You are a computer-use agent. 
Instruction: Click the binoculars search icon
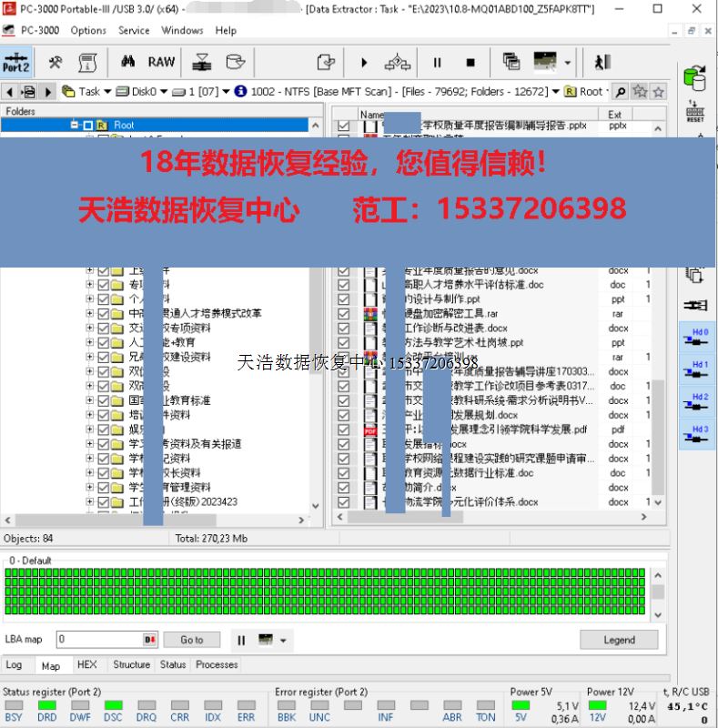[x=127, y=62]
